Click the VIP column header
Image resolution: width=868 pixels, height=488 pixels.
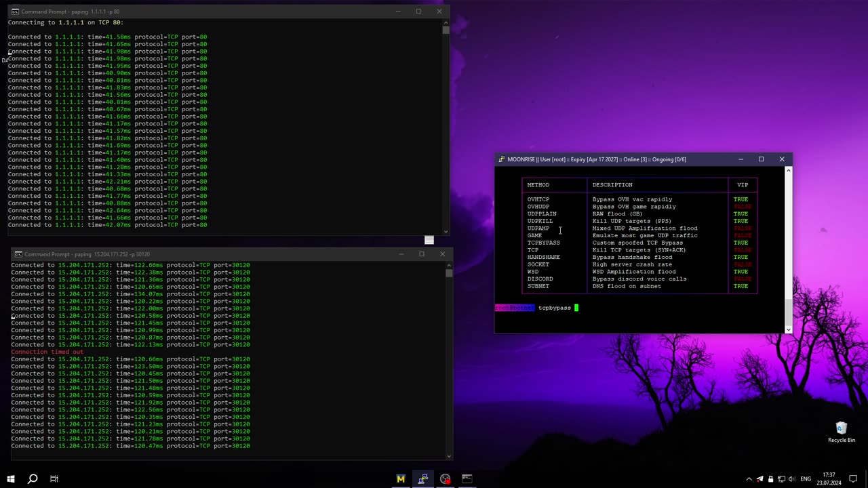point(743,185)
